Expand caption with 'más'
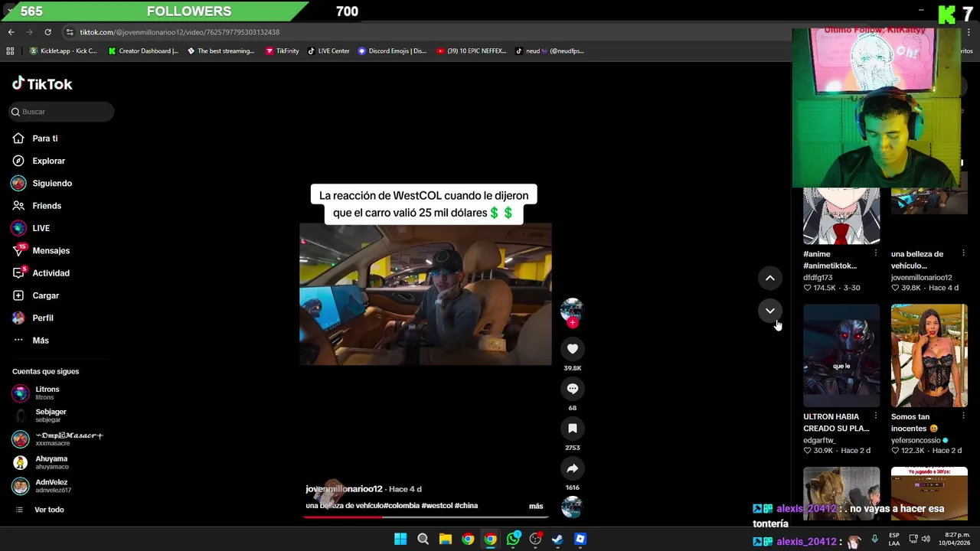The height and width of the screenshot is (551, 980). (536, 506)
